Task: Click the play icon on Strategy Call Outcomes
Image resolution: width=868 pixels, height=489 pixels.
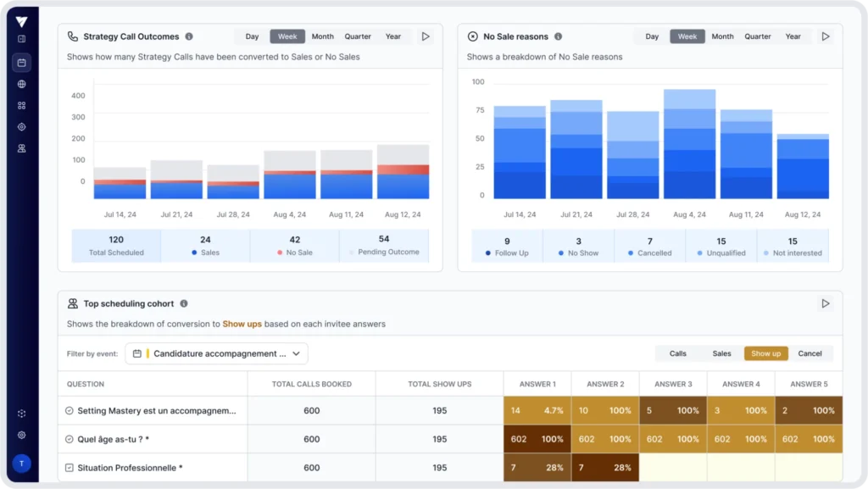Action: coord(426,36)
